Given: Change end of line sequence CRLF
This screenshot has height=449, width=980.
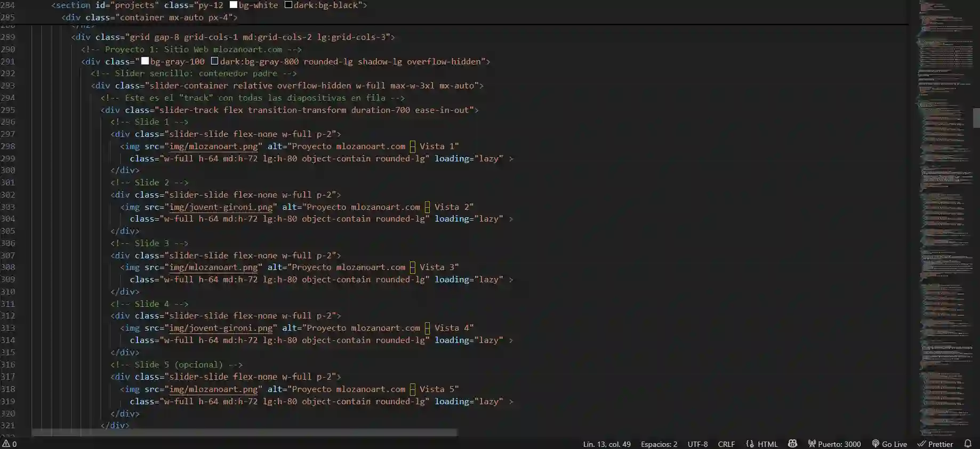Looking at the screenshot, I should [x=726, y=444].
